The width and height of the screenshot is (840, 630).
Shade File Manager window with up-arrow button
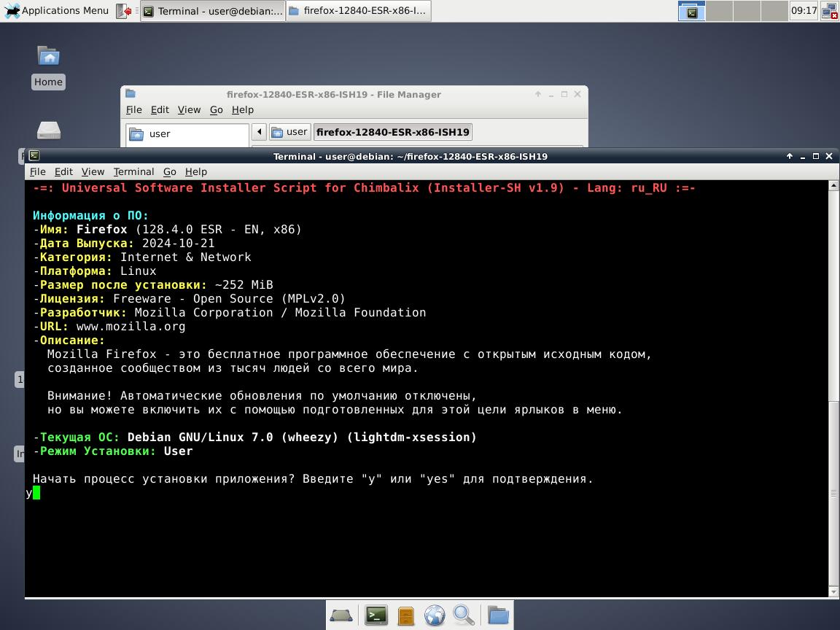pyautogui.click(x=538, y=94)
